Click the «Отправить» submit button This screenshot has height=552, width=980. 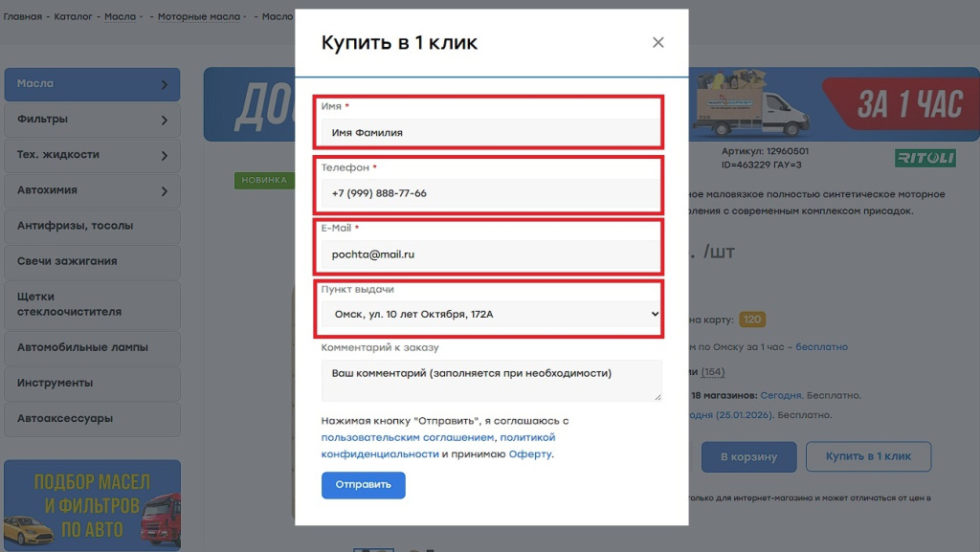point(363,486)
